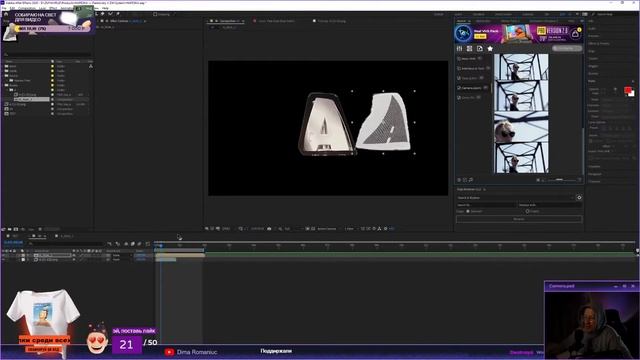Click the leftmost icon in the project panel footer

(x=4, y=229)
